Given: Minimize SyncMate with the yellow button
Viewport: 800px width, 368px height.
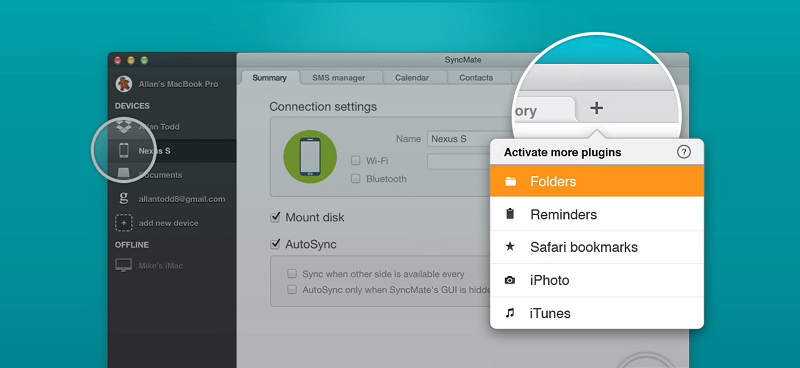Looking at the screenshot, I should (x=131, y=60).
